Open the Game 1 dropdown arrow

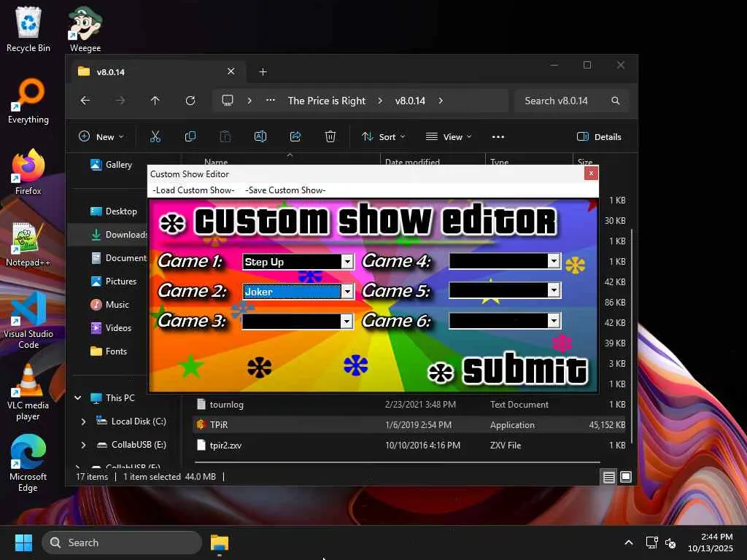pyautogui.click(x=347, y=262)
